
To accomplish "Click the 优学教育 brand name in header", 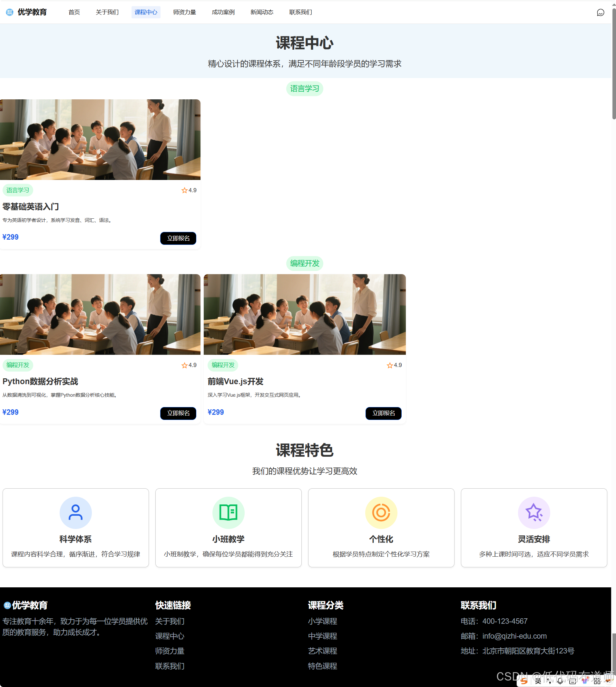I will 32,12.
